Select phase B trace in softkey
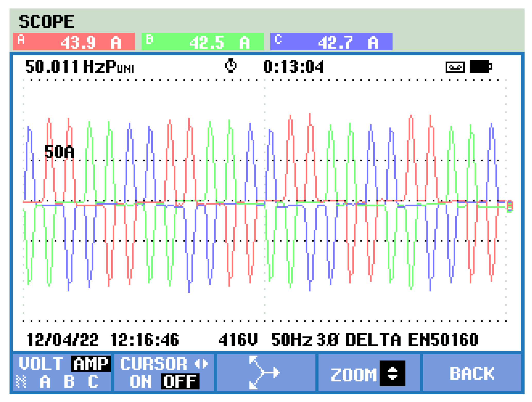 pos(69,381)
